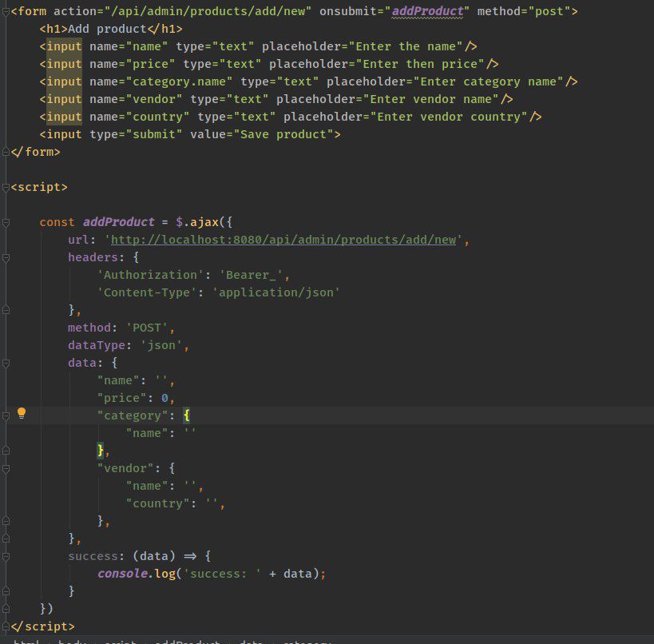This screenshot has width=654, height=644.
Task: Click the dataType property key
Action: pos(97,345)
